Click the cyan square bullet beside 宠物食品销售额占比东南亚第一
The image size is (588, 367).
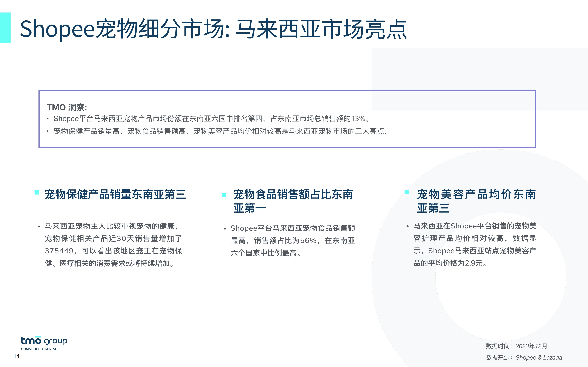point(224,195)
